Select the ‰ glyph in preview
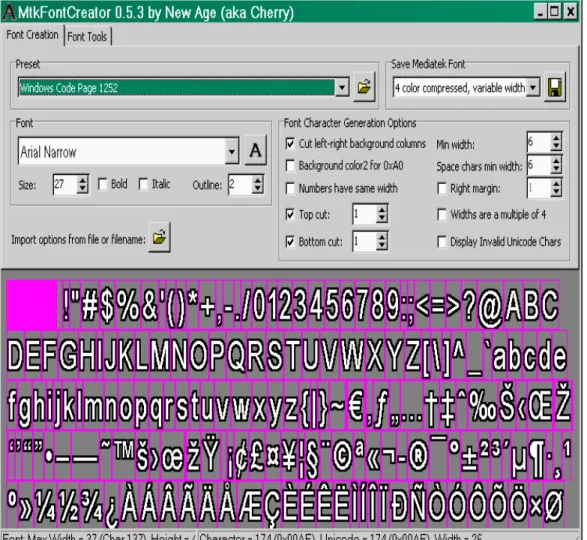This screenshot has width=587, height=540. pos(483,406)
